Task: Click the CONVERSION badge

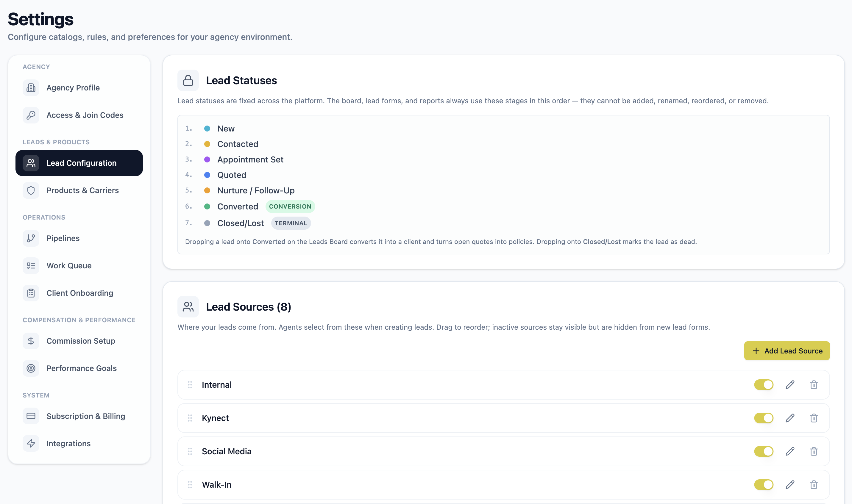Action: pos(290,206)
